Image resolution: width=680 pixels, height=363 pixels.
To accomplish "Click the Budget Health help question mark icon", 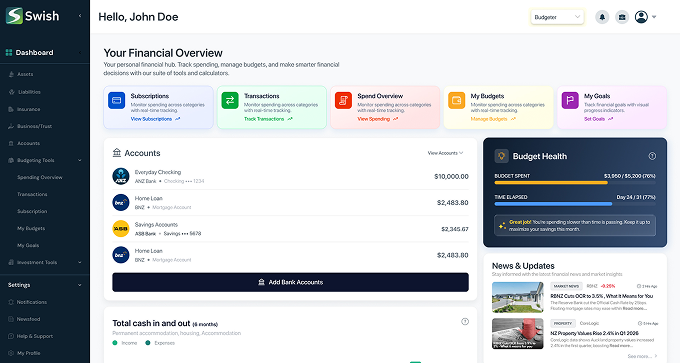I will click(x=652, y=156).
